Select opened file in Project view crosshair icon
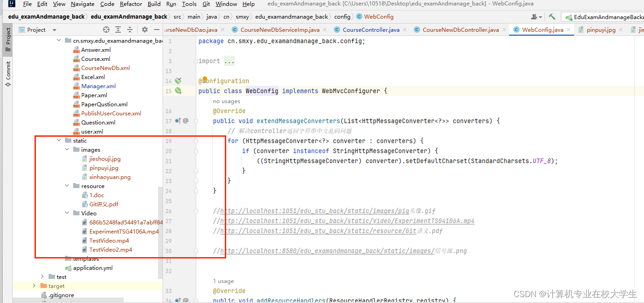 point(105,30)
